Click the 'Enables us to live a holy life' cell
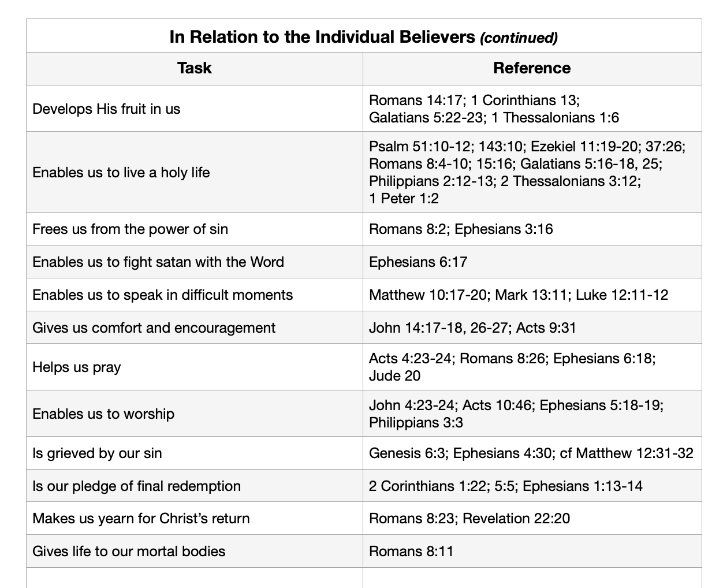The image size is (723, 588). click(121, 172)
